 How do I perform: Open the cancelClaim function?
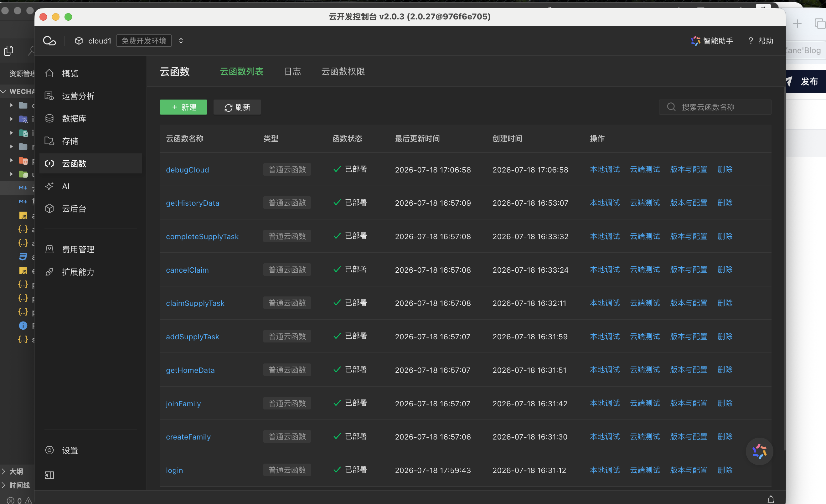coord(187,270)
